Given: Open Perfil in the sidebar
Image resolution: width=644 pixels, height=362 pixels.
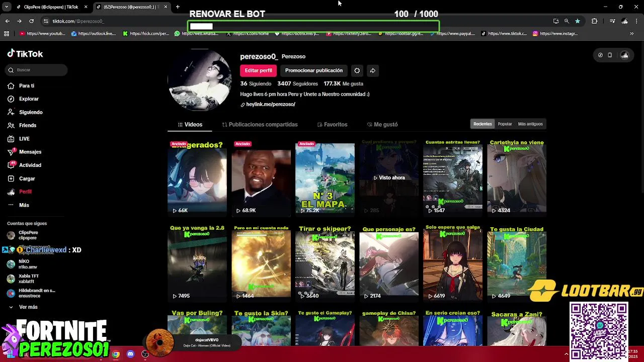Looking at the screenshot, I should coord(20,192).
